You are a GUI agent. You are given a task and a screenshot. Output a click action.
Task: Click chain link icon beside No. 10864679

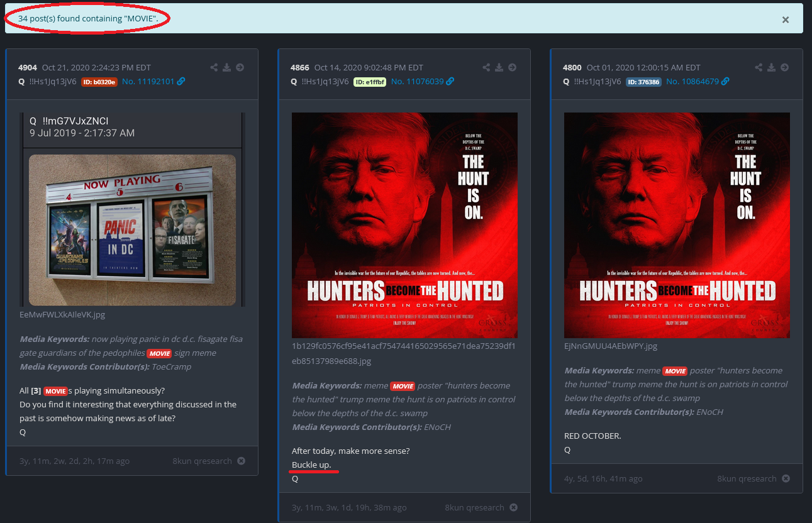(725, 82)
